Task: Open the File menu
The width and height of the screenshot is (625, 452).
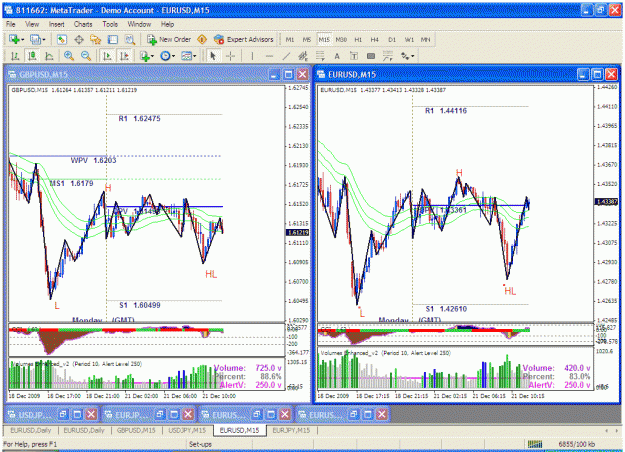Action: 11,24
